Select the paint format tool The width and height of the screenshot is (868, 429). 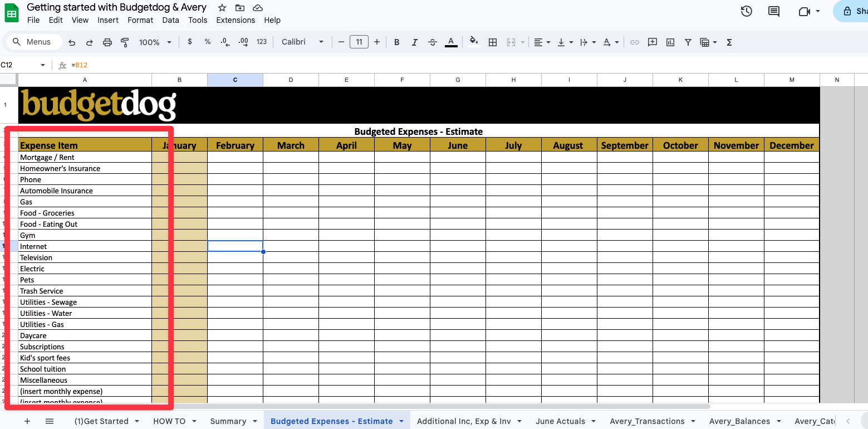(x=125, y=42)
